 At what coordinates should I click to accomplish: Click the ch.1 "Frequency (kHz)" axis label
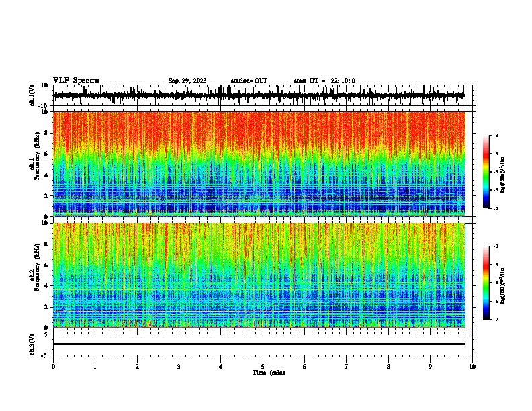37,156
